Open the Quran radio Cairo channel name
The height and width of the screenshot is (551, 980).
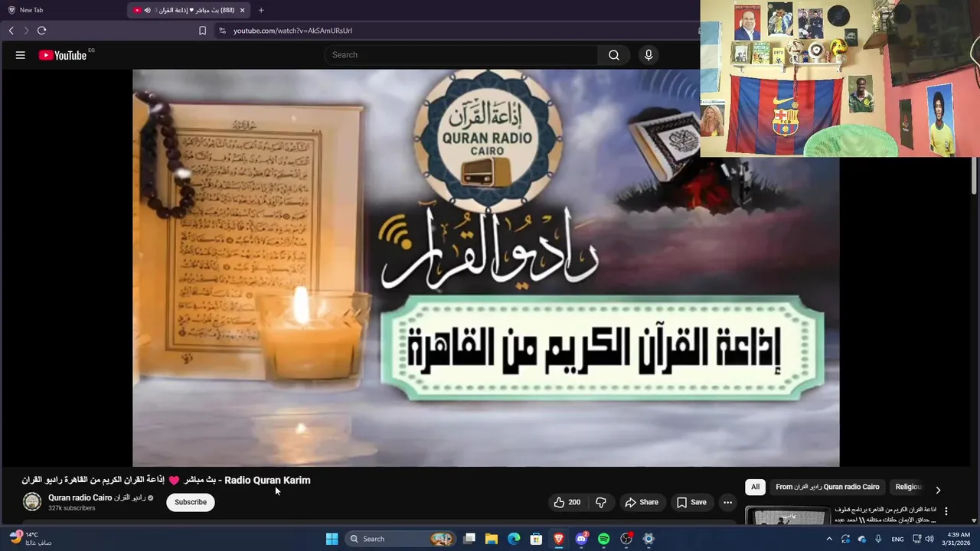coord(96,497)
